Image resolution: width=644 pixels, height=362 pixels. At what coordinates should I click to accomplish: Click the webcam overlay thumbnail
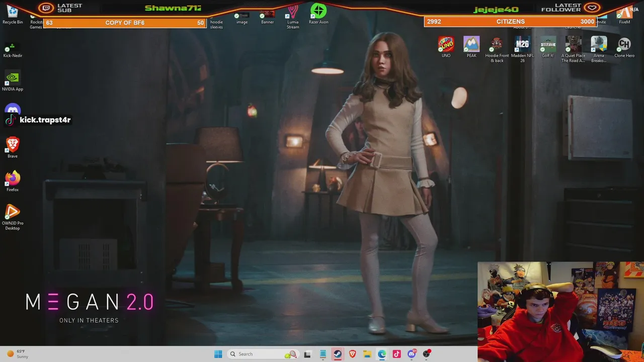click(x=560, y=312)
